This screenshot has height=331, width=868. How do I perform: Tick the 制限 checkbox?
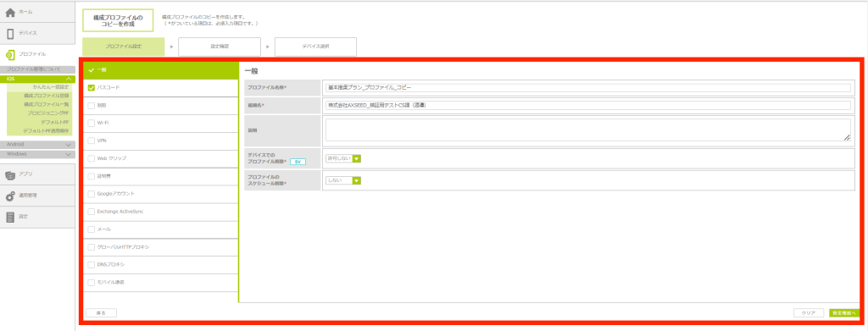coord(92,105)
